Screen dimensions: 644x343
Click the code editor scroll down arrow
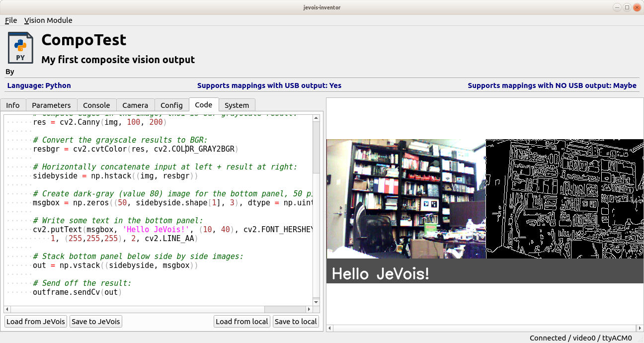[x=316, y=302]
